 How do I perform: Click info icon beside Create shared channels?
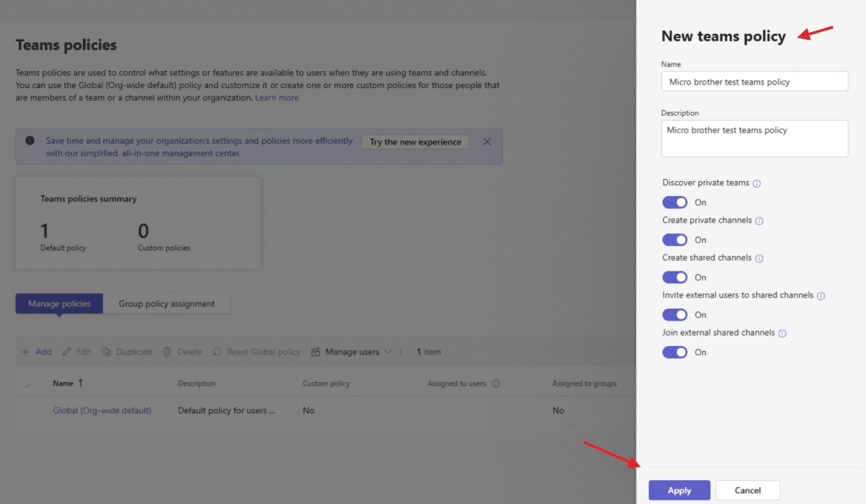tap(759, 258)
